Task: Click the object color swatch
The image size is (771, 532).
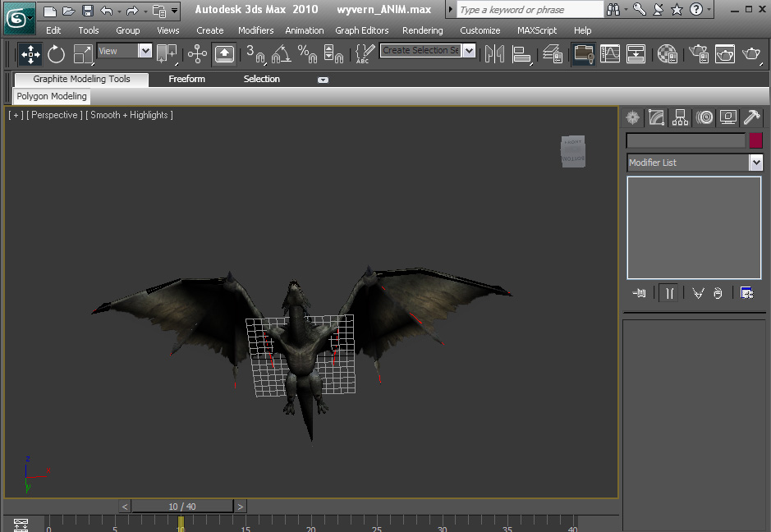Action: pyautogui.click(x=755, y=140)
